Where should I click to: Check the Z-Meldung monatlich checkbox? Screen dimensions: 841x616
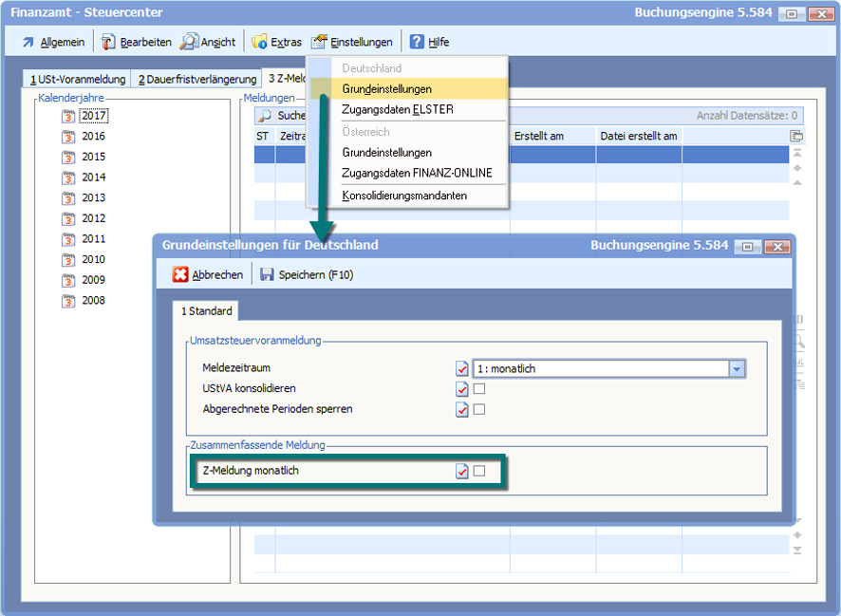(x=479, y=472)
